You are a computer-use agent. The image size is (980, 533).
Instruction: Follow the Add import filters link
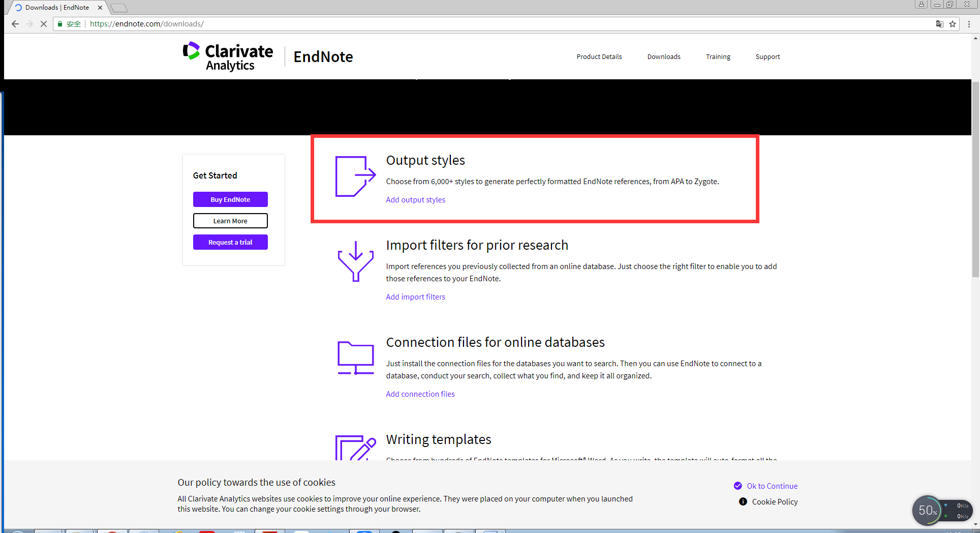point(415,297)
